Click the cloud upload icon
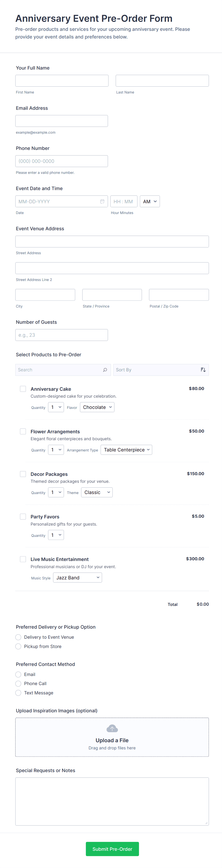Viewport: 222px width, 868px height. tap(112, 729)
